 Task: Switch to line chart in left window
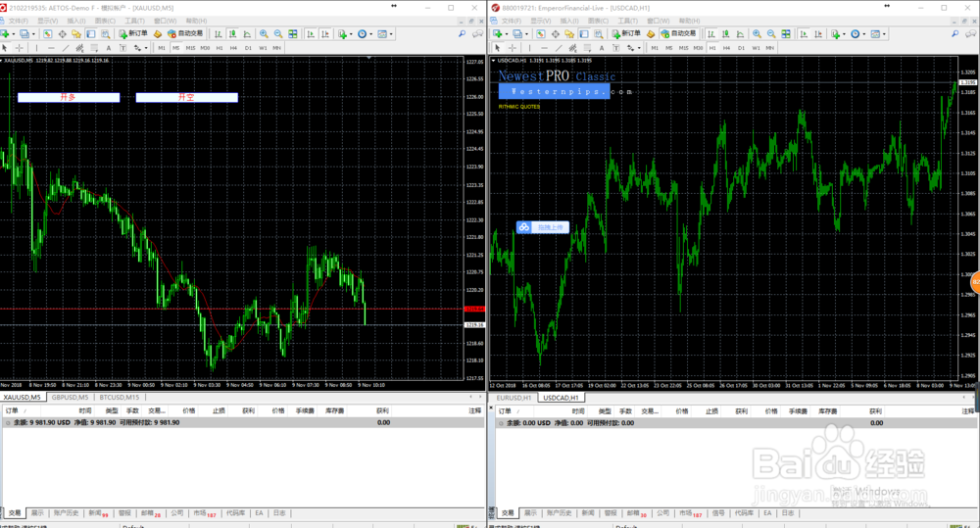(x=247, y=33)
